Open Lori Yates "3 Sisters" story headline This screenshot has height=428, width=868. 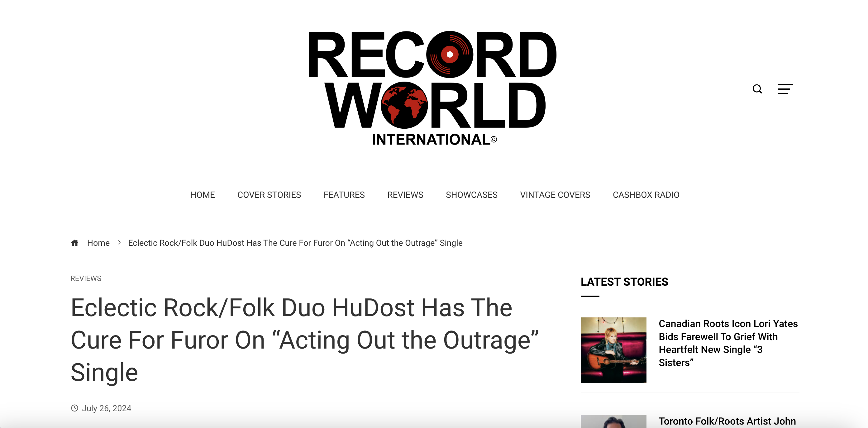tap(728, 343)
